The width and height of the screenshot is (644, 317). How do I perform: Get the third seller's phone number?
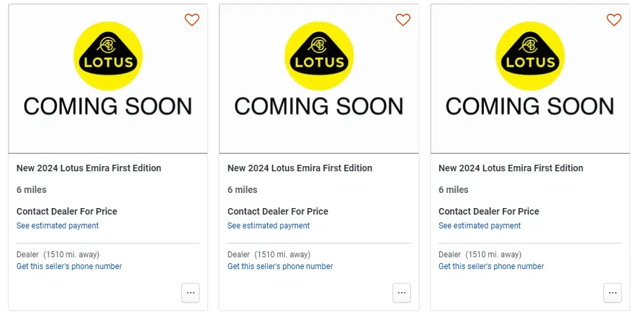491,266
